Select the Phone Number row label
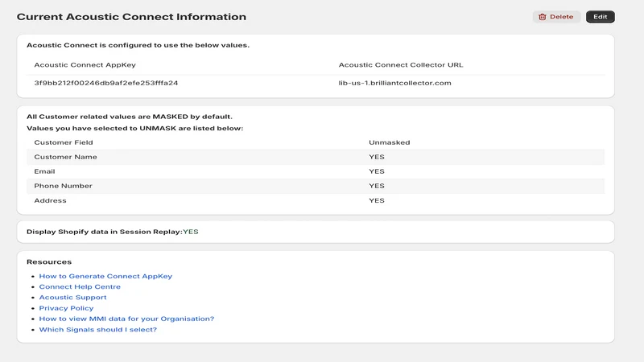Screen dimensions: 644x362 coord(64,186)
